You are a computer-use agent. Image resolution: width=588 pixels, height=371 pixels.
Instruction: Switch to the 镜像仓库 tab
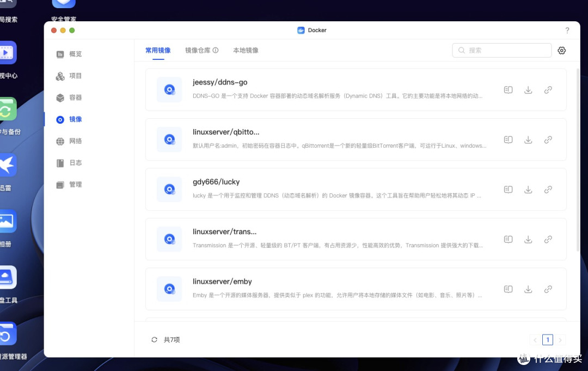click(x=198, y=50)
